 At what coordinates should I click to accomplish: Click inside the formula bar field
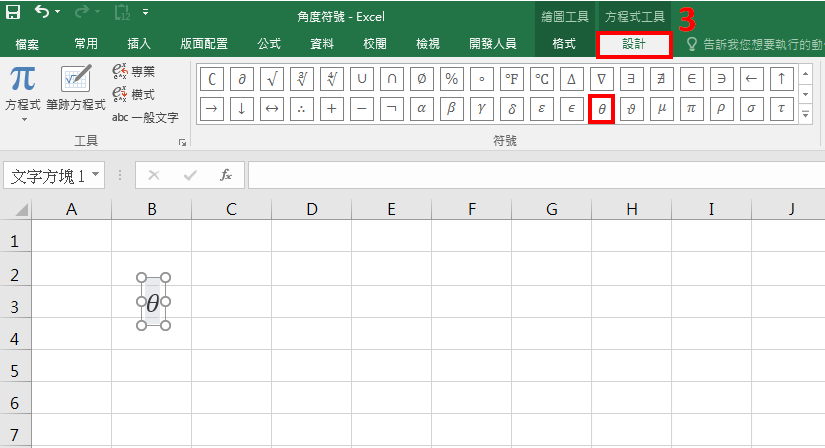point(530,175)
